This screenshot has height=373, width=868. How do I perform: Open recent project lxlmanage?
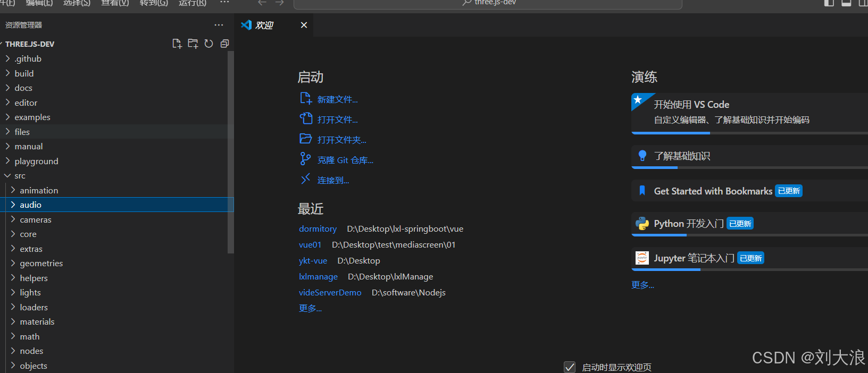319,276
